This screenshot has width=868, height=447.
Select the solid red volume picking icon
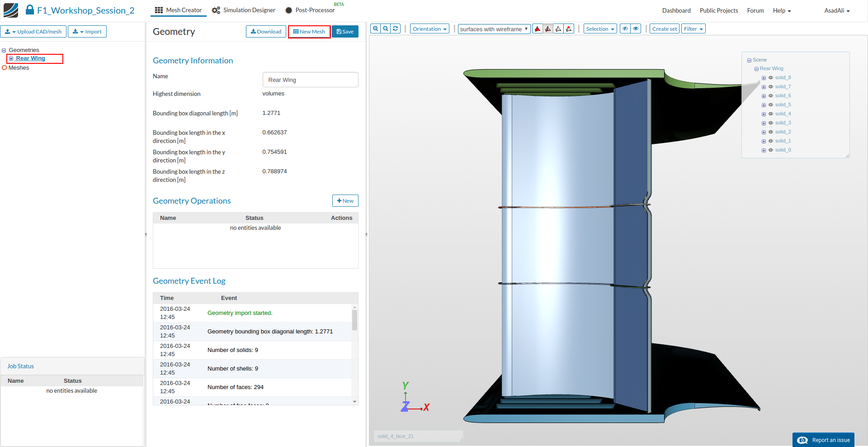[538, 29]
